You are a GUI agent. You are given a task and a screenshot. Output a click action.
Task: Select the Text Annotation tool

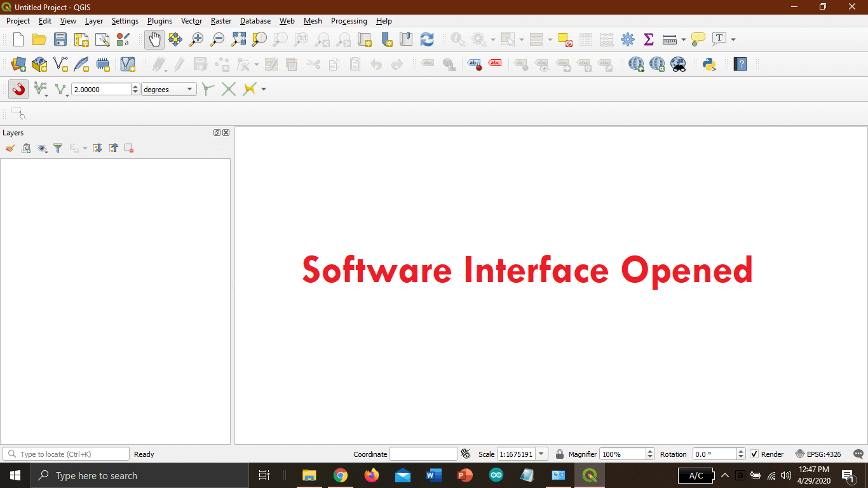719,39
